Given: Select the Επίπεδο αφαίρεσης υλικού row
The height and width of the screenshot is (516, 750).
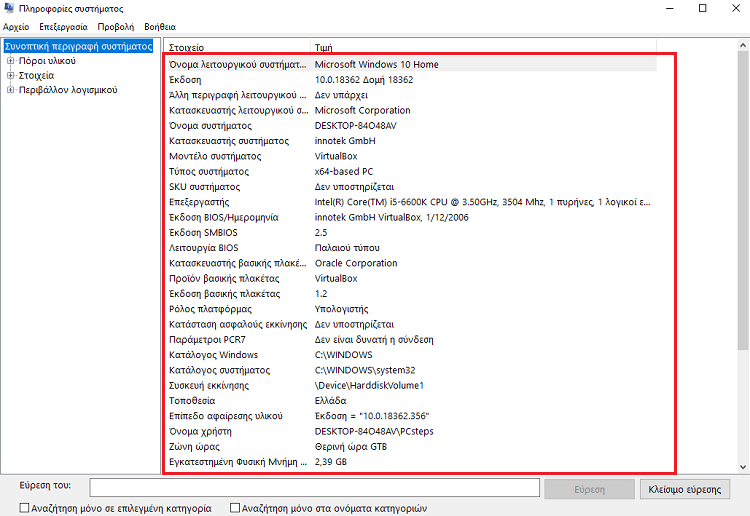Looking at the screenshot, I should [411, 416].
